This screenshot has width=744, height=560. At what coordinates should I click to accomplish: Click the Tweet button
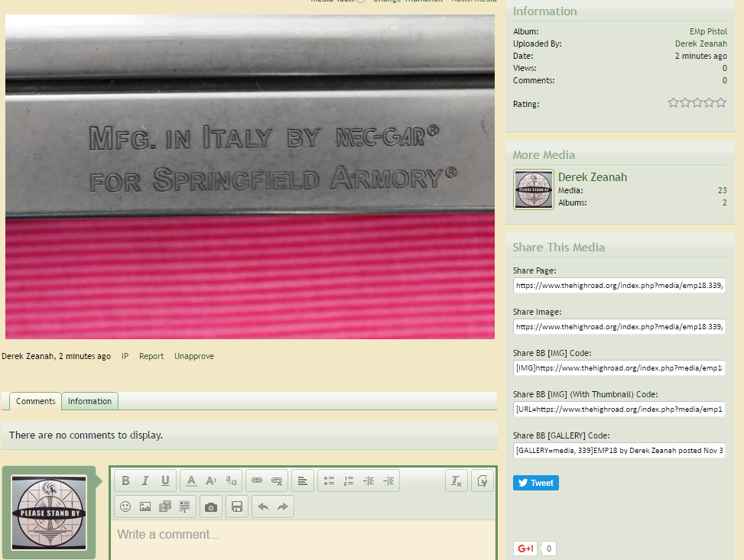(x=536, y=483)
